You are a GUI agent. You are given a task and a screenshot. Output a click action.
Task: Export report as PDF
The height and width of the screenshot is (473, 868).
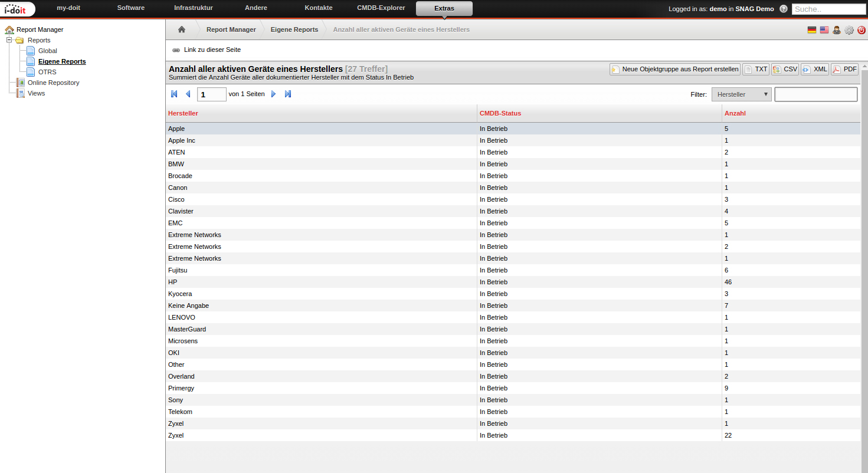click(845, 69)
